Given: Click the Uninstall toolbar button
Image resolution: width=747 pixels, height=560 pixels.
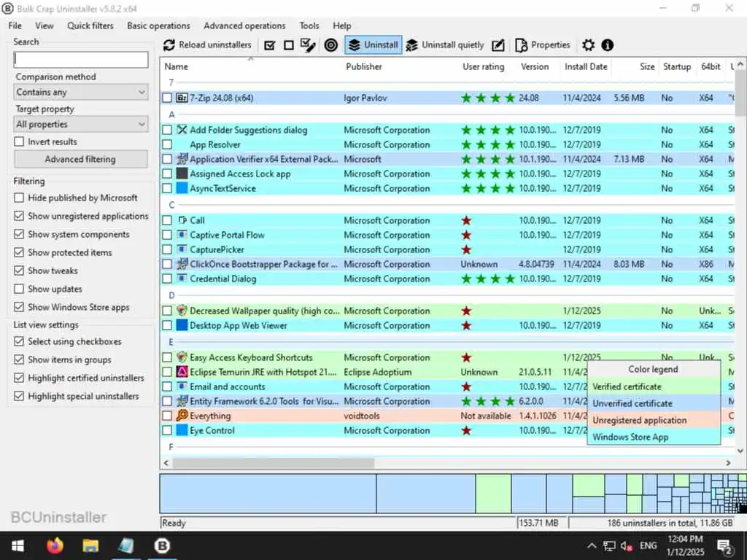Looking at the screenshot, I should point(373,45).
